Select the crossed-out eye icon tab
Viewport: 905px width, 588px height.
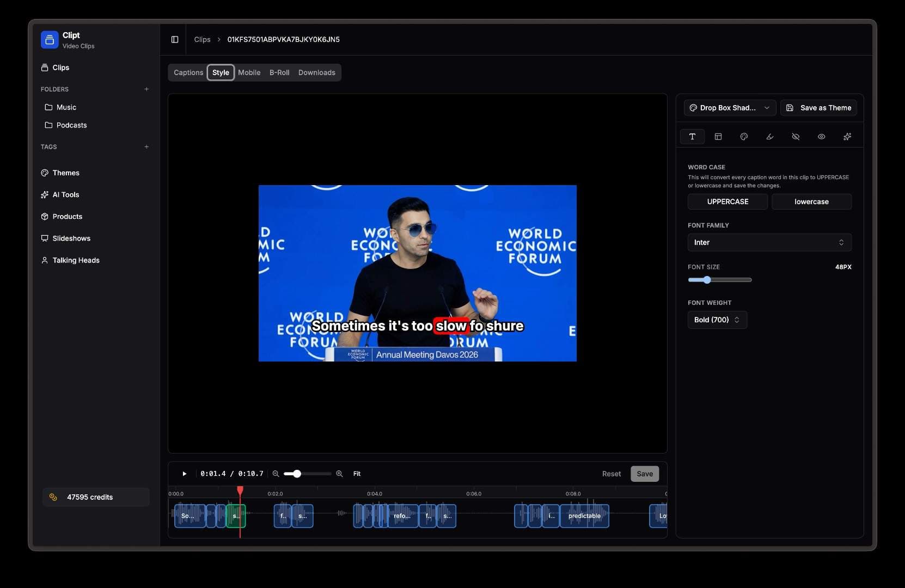pos(795,137)
